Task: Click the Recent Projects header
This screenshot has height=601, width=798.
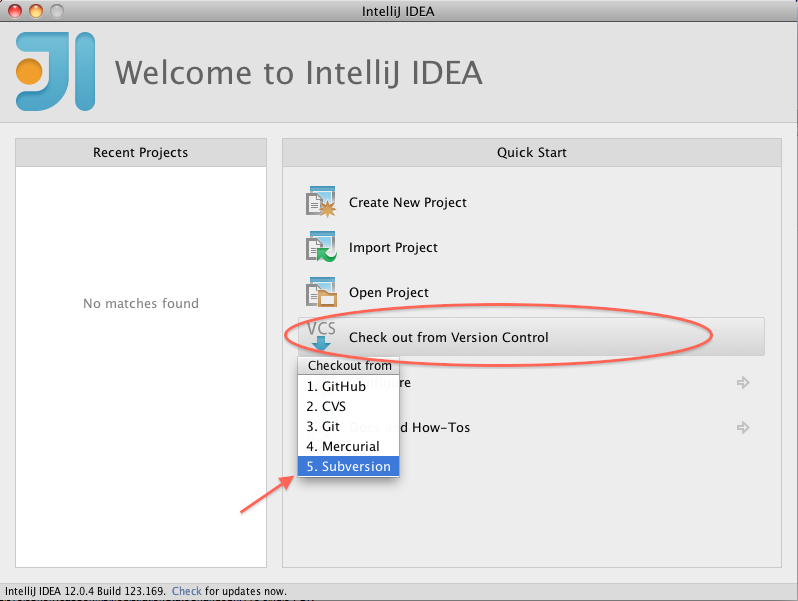Action: (141, 153)
